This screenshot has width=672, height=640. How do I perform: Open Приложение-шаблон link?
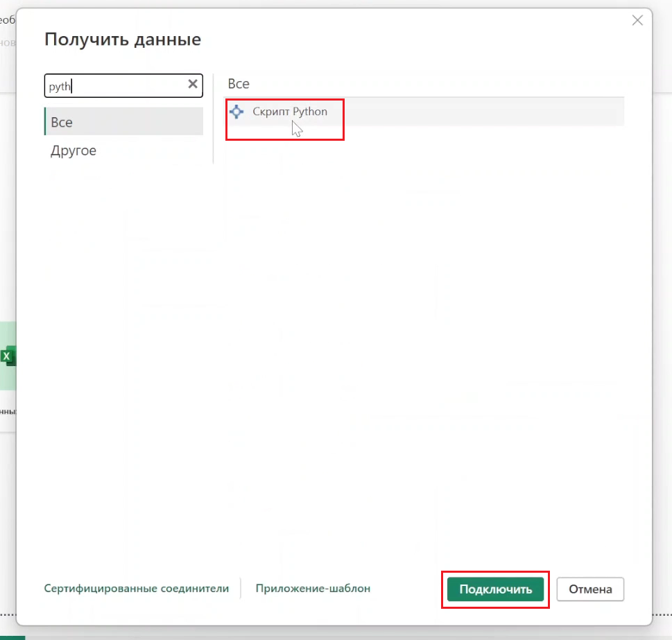coord(313,588)
